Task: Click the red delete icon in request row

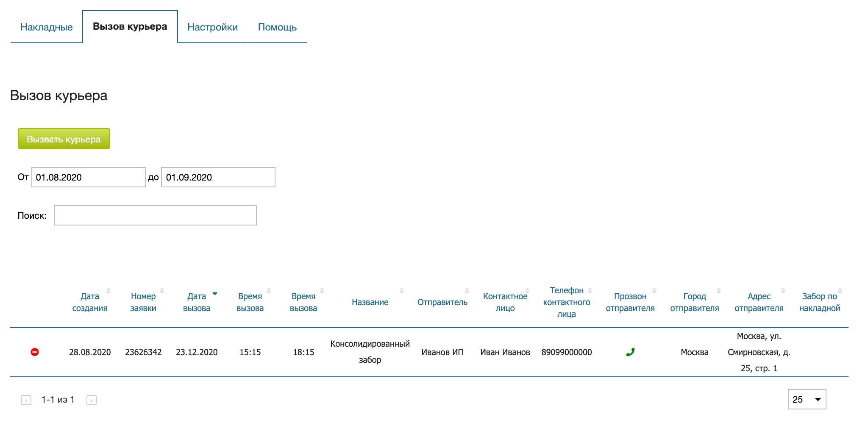Action: [x=35, y=352]
